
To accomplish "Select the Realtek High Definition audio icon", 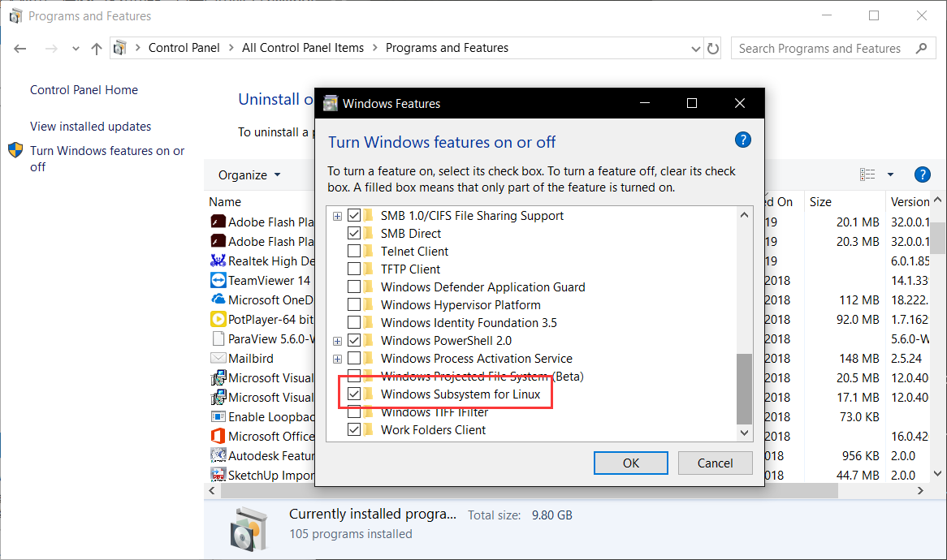I will [x=218, y=261].
